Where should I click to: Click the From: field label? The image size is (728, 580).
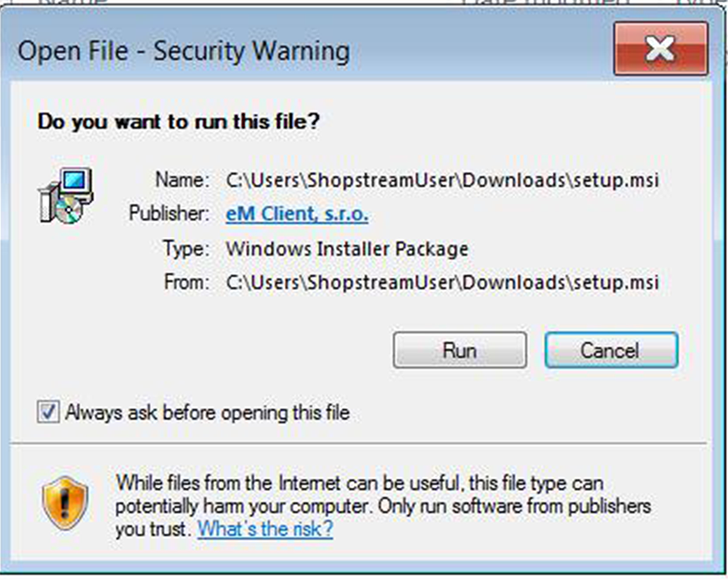point(186,282)
